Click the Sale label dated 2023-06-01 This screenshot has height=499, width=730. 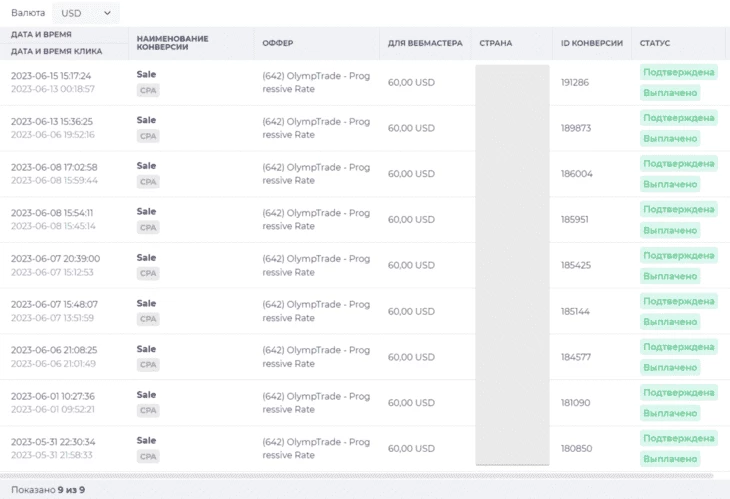click(146, 395)
